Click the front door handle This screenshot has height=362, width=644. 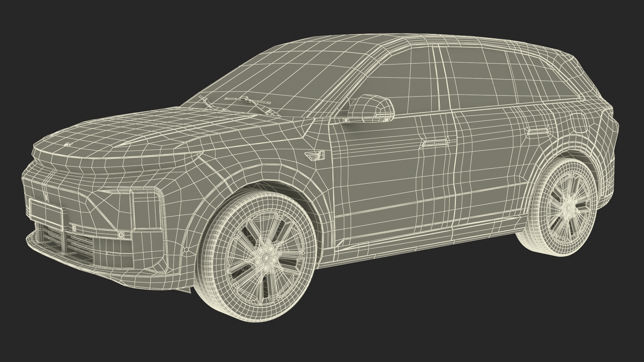click(435, 143)
